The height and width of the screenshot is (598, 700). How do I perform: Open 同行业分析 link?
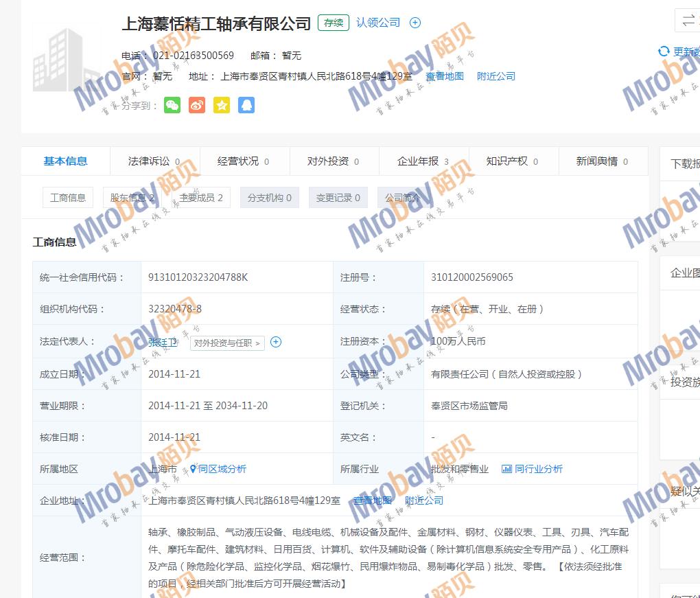tap(532, 469)
